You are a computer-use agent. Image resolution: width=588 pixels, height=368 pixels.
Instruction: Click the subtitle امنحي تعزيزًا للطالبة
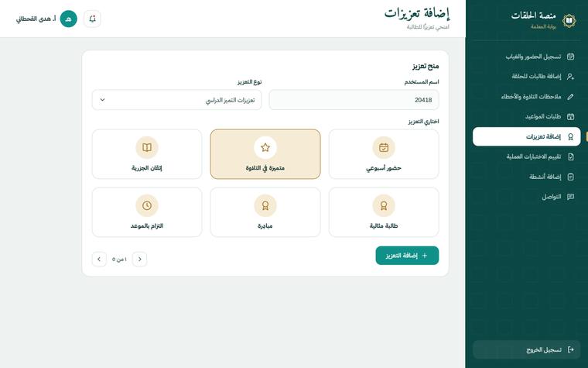(x=429, y=27)
